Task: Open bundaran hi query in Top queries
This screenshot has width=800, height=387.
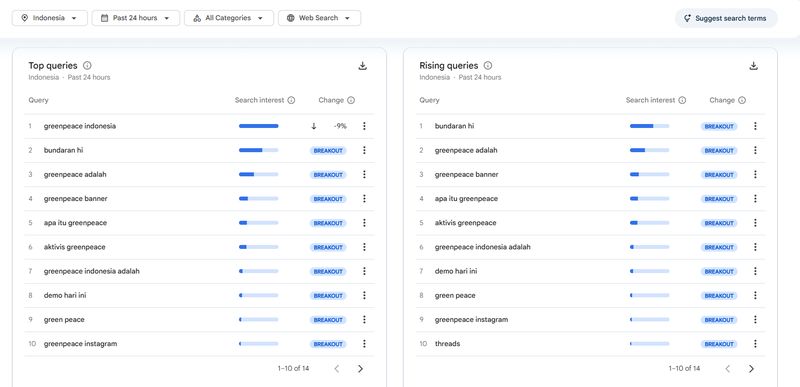Action: coord(63,150)
